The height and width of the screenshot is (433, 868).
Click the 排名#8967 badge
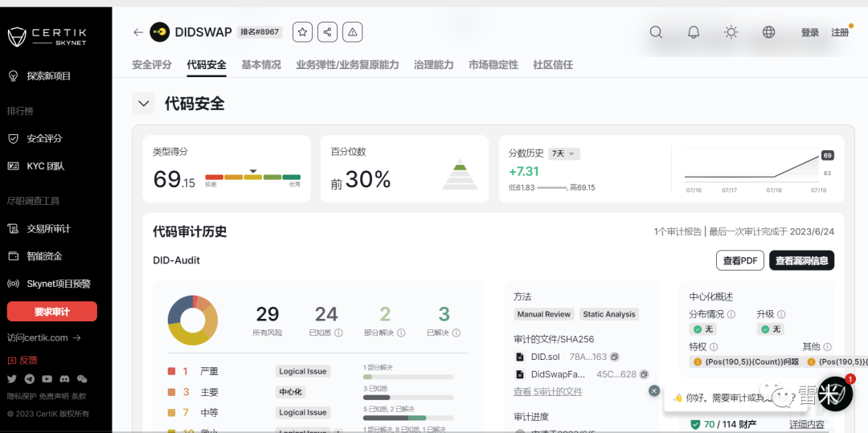pos(260,32)
